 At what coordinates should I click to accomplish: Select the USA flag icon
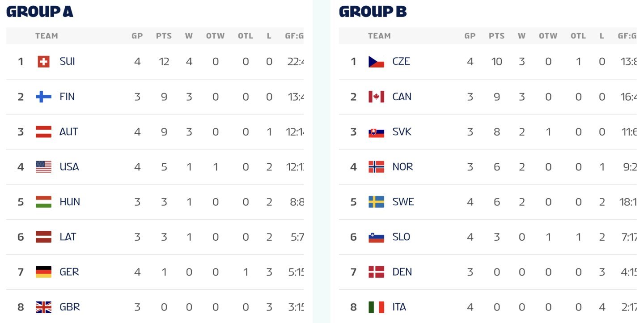(43, 167)
